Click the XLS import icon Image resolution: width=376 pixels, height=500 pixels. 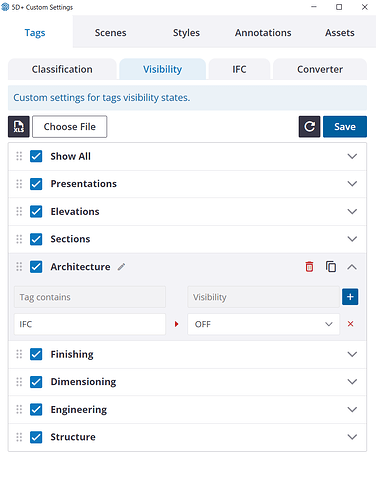point(19,127)
